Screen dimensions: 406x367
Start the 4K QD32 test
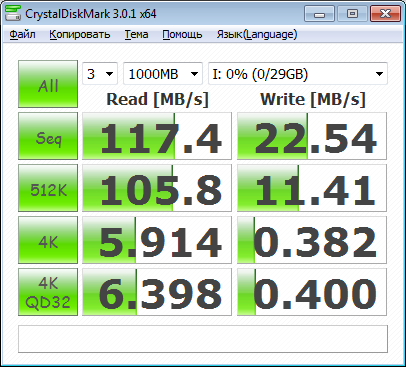tap(48, 292)
